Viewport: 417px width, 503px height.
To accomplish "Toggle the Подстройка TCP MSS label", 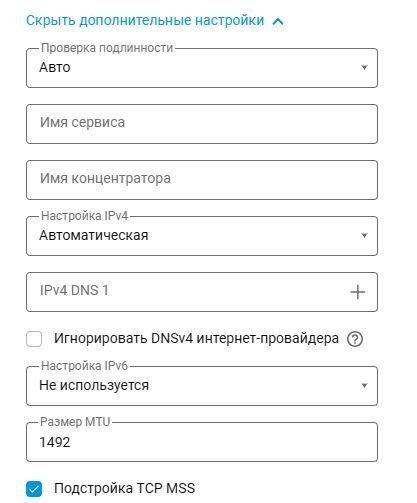I will [x=124, y=488].
